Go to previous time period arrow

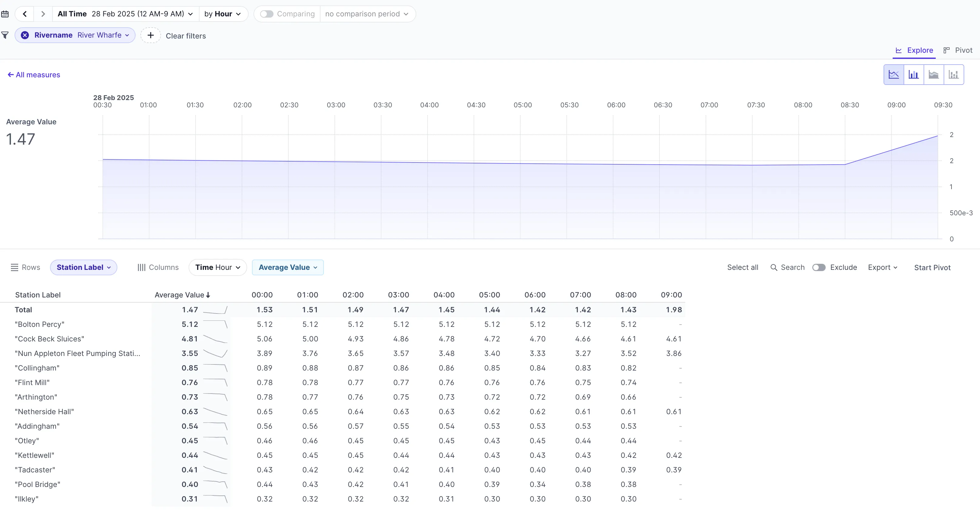click(x=25, y=14)
